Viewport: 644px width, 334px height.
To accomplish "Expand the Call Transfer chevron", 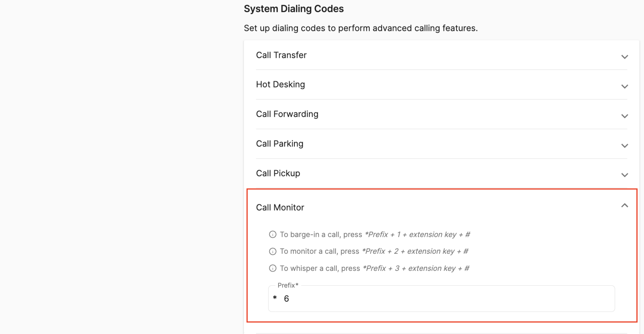I will coord(624,57).
